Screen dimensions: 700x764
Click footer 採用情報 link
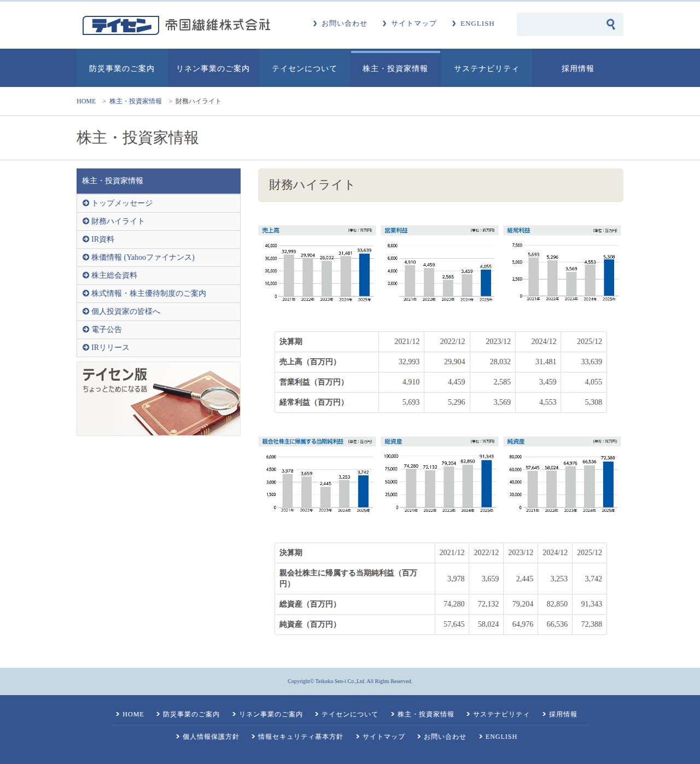pyautogui.click(x=559, y=714)
